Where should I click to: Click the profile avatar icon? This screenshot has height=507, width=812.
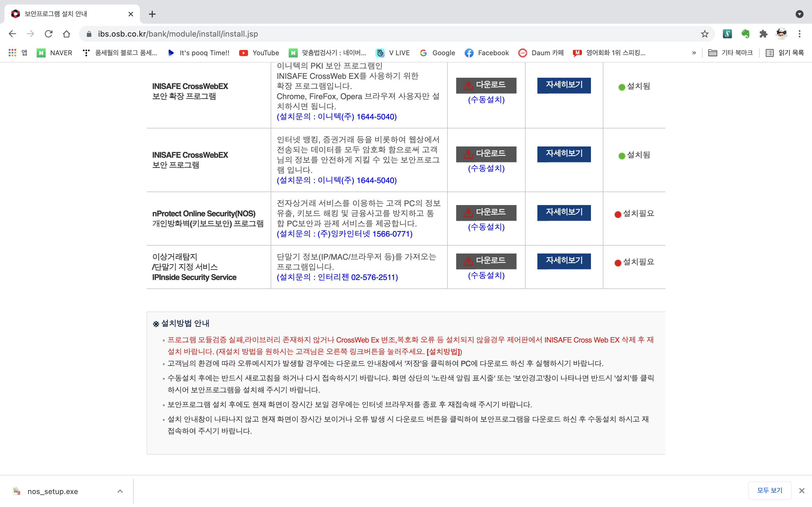[x=782, y=34]
